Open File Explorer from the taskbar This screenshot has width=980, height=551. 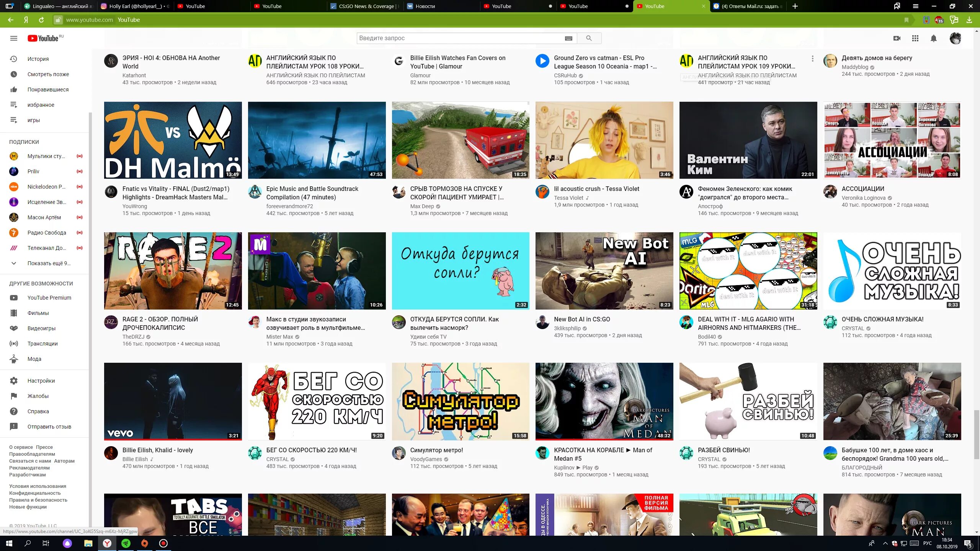88,543
